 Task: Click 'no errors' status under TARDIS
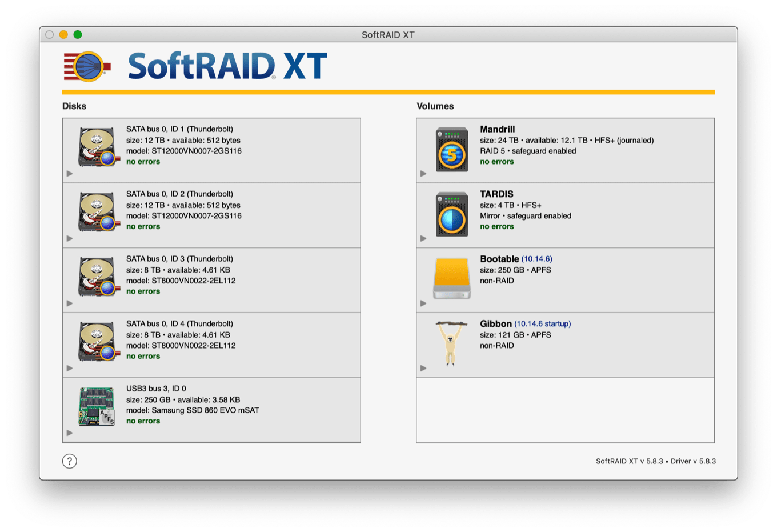(x=497, y=226)
